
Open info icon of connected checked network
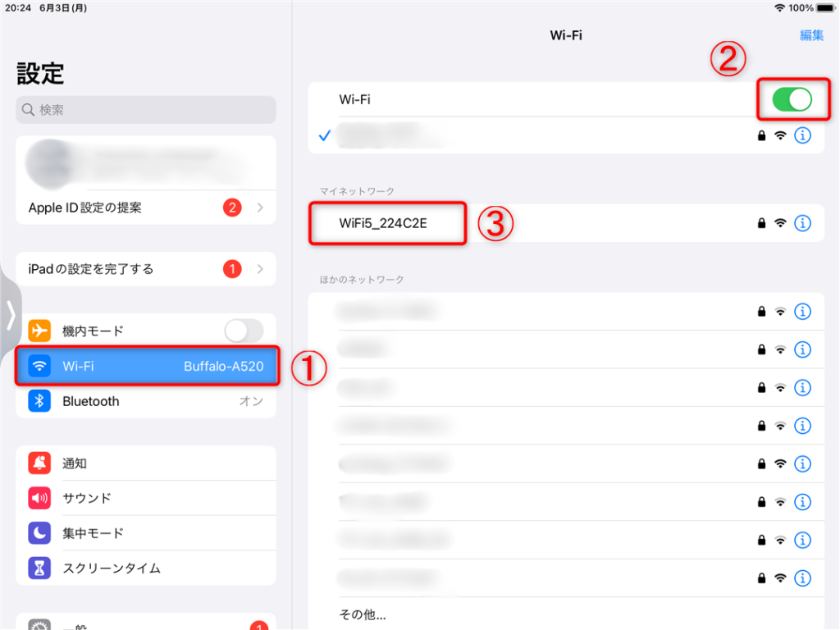802,135
